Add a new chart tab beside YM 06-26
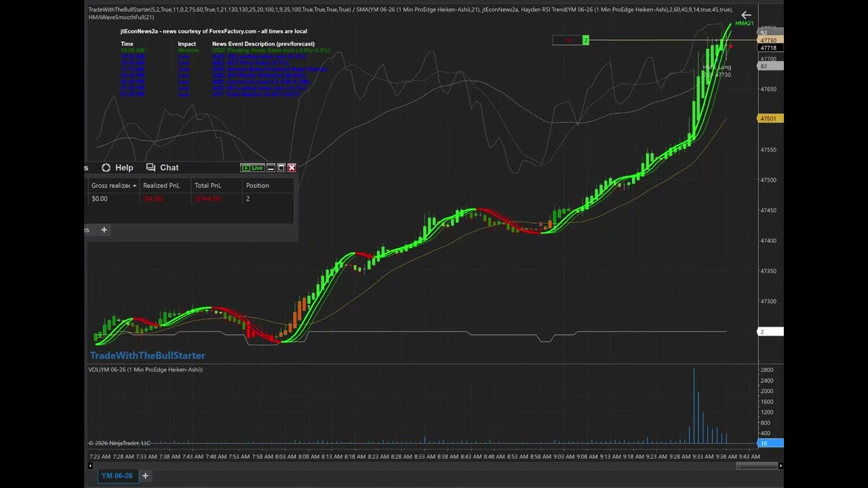 coord(145,476)
